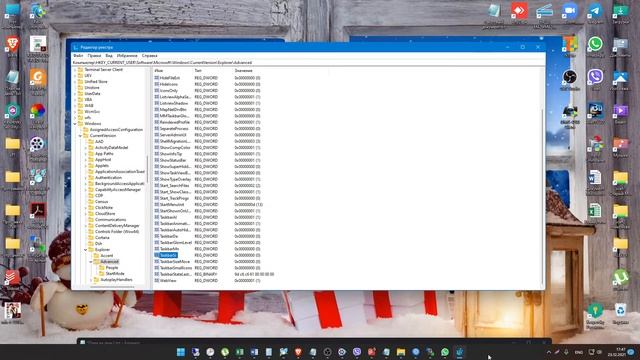
Task: Select the StartMenuInit value
Action: coord(172,204)
